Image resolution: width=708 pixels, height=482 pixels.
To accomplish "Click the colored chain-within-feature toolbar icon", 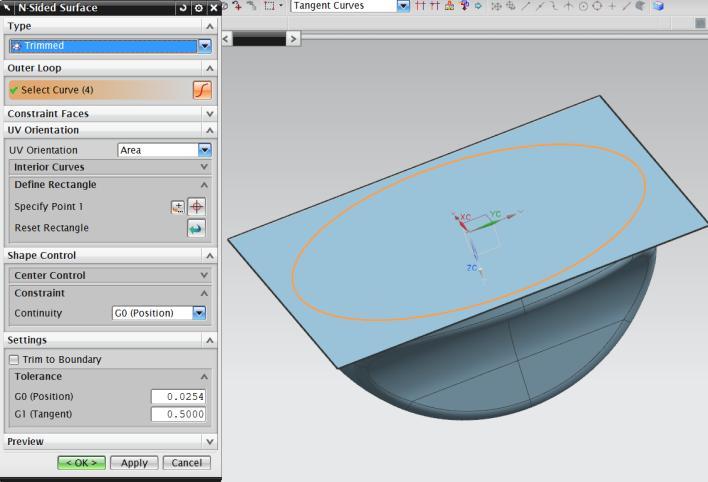I will (449, 6).
